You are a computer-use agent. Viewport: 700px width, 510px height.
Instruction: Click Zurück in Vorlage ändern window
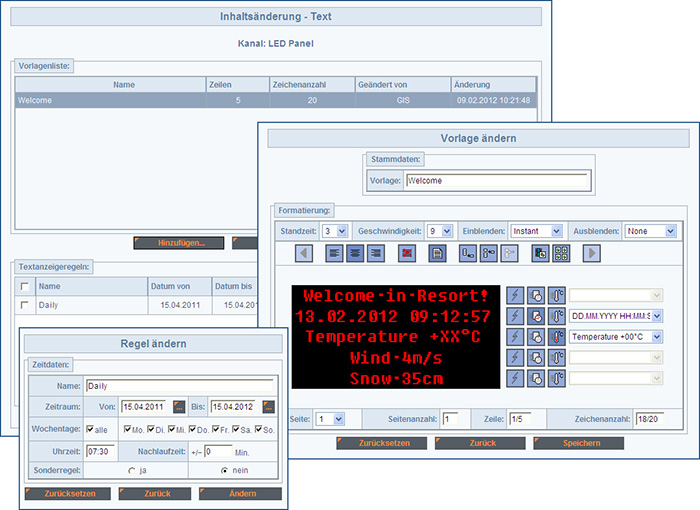(x=480, y=443)
